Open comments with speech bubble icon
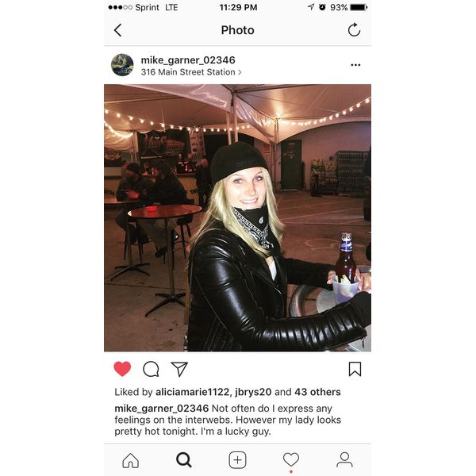476x476 pixels. 151,369
